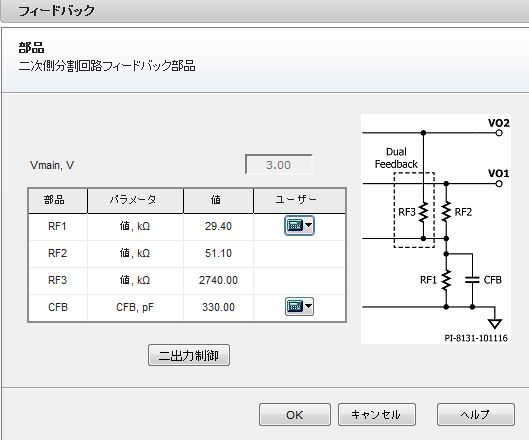The image size is (529, 440).
Task: Click the RF3 resistor symbol in the schematic
Action: (x=423, y=212)
